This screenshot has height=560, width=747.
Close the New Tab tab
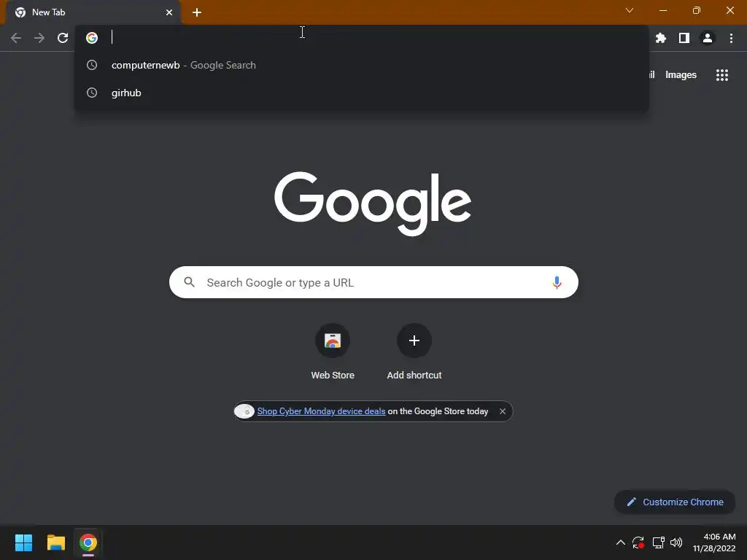coord(169,12)
